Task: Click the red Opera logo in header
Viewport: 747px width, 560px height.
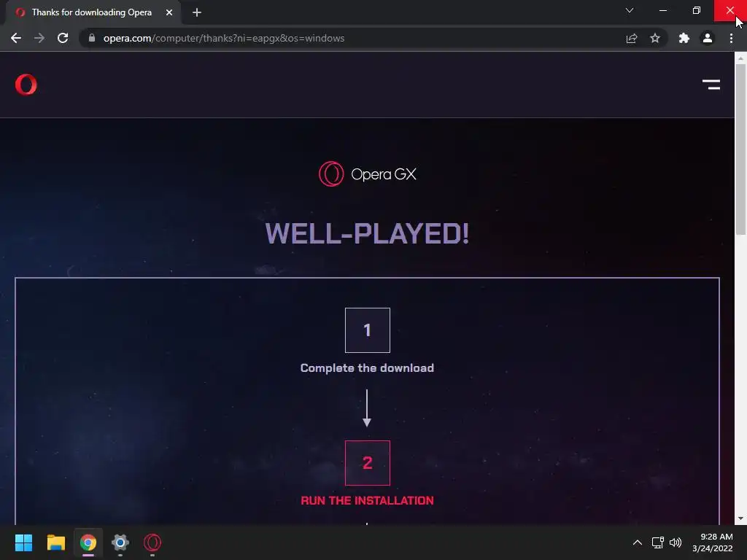Action: (x=26, y=85)
